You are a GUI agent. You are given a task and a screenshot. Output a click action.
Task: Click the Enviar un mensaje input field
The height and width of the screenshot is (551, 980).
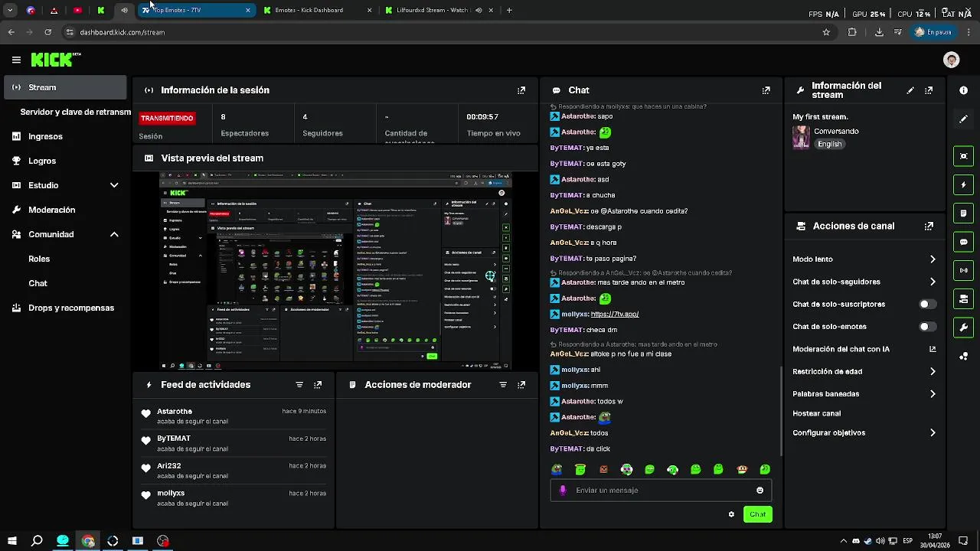(661, 491)
